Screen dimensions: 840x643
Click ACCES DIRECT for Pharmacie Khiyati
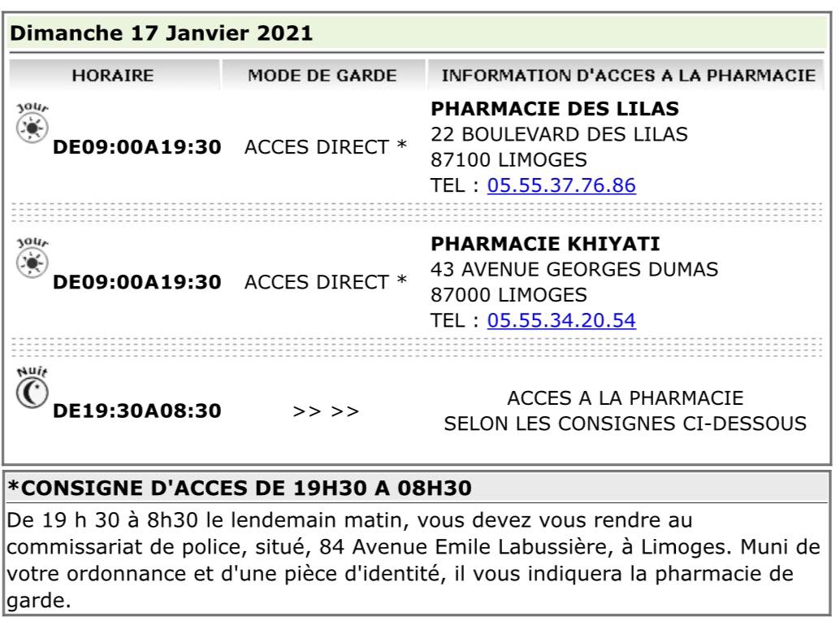(326, 282)
